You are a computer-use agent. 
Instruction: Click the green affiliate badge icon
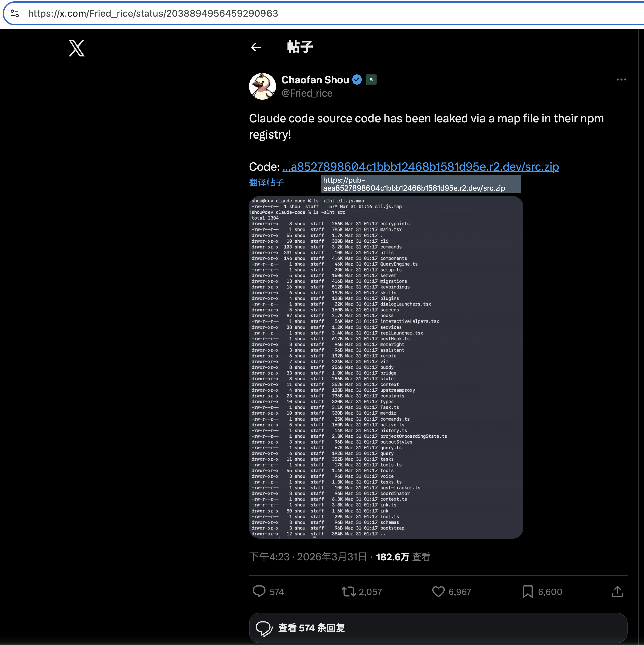(x=371, y=80)
